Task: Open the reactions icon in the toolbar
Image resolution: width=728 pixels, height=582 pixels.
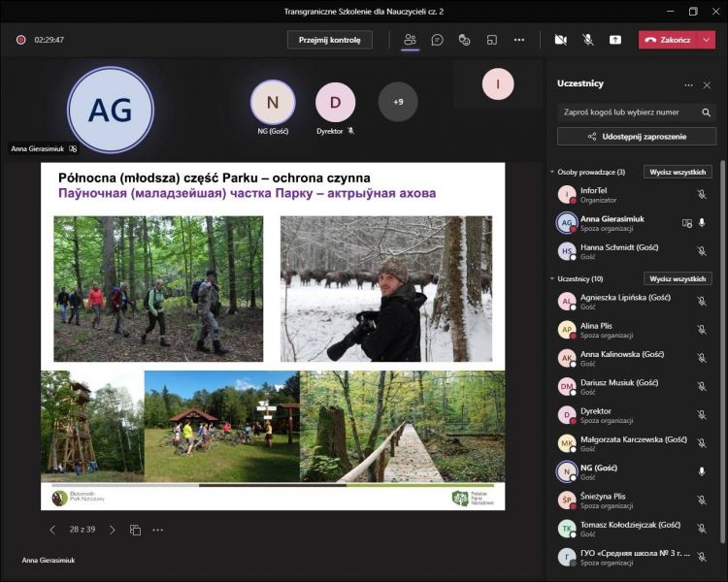Action: (465, 40)
